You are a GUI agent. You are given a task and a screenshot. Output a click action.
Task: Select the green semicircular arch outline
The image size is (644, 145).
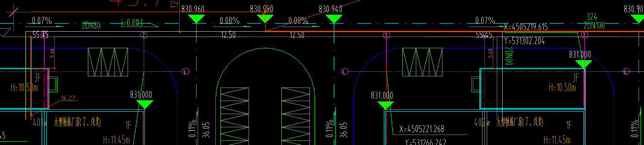265,96
